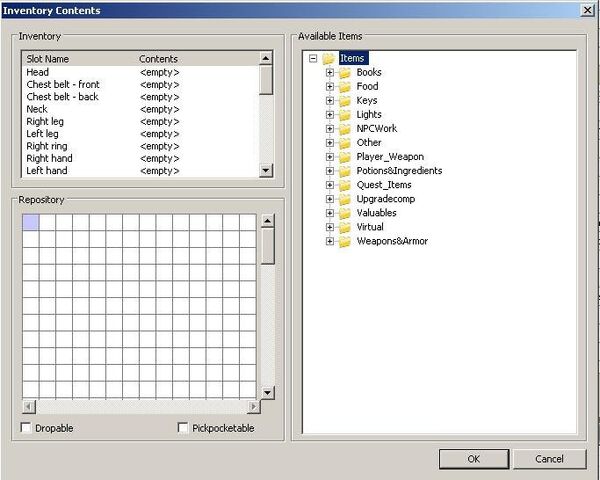
Task: Click the Virtual folder icon
Action: (x=345, y=227)
